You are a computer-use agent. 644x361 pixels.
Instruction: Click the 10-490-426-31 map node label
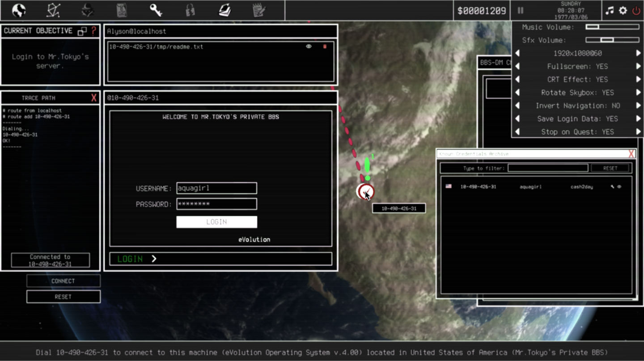[399, 208]
